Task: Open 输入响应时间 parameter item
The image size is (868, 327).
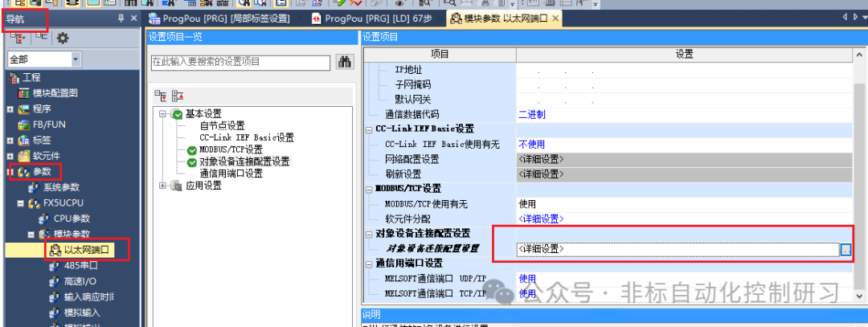Action: tap(89, 297)
